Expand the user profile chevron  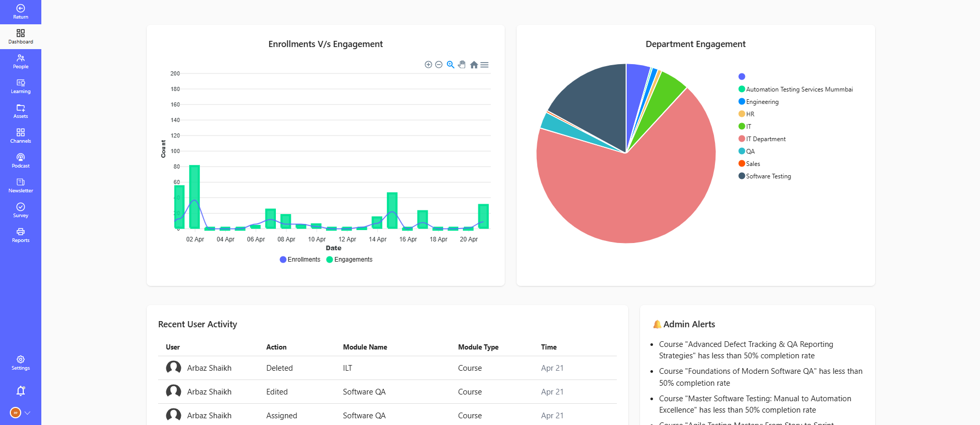click(27, 413)
